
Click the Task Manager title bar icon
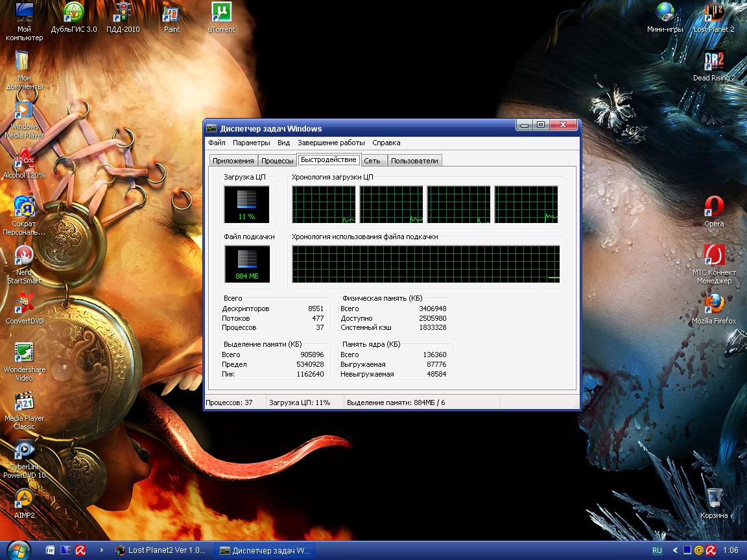coord(211,128)
